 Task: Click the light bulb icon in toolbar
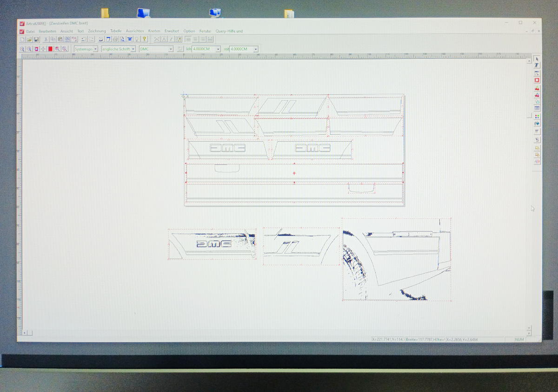point(137,39)
